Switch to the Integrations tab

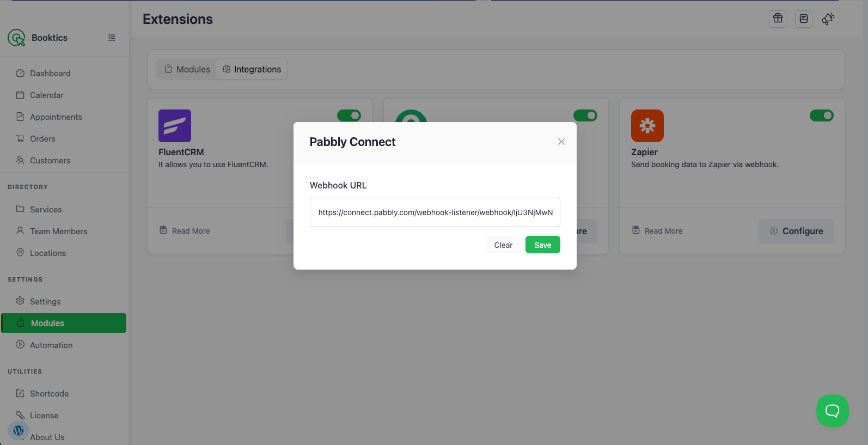click(252, 69)
